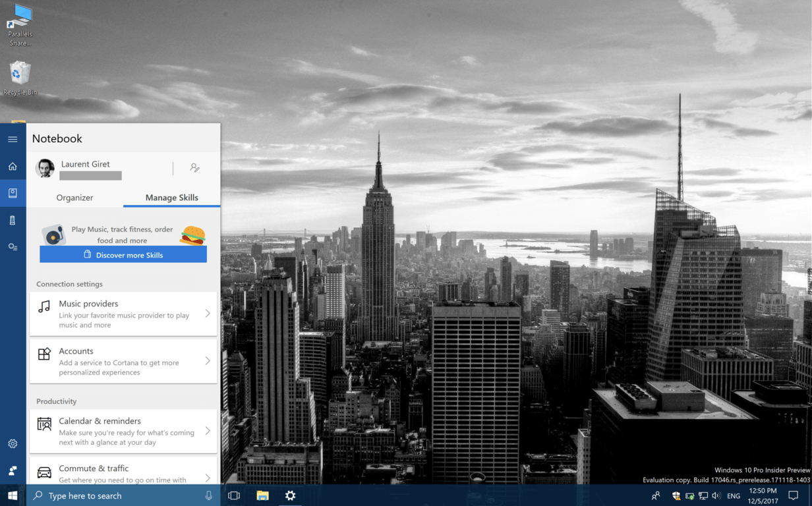Click the hamburger food illustration
This screenshot has height=506, width=812.
click(x=192, y=235)
